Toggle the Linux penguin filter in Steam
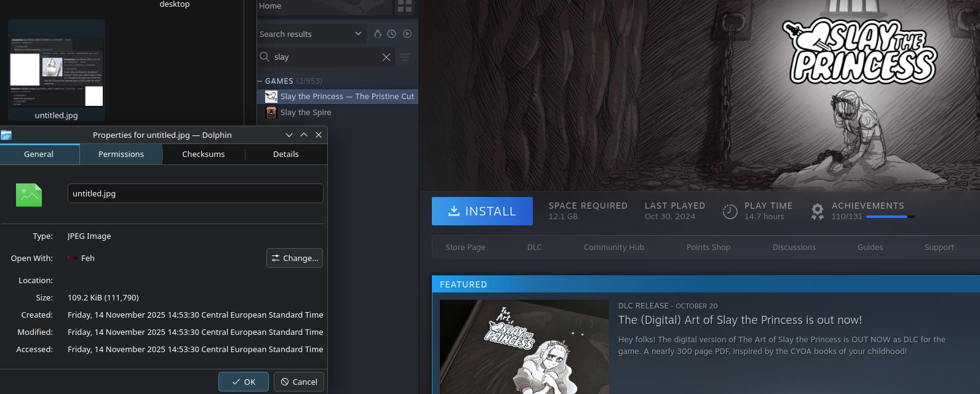This screenshot has height=394, width=980. point(377,34)
